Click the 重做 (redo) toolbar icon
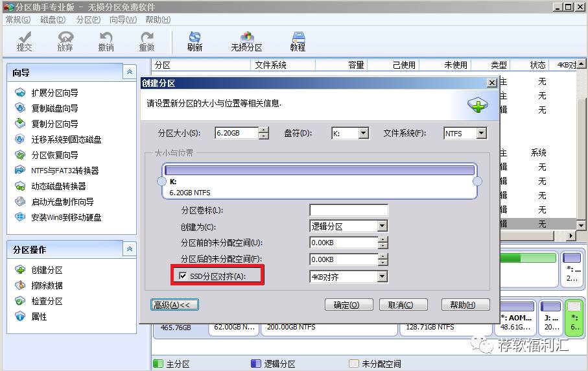Screen dimensions: 588x371 (147, 41)
